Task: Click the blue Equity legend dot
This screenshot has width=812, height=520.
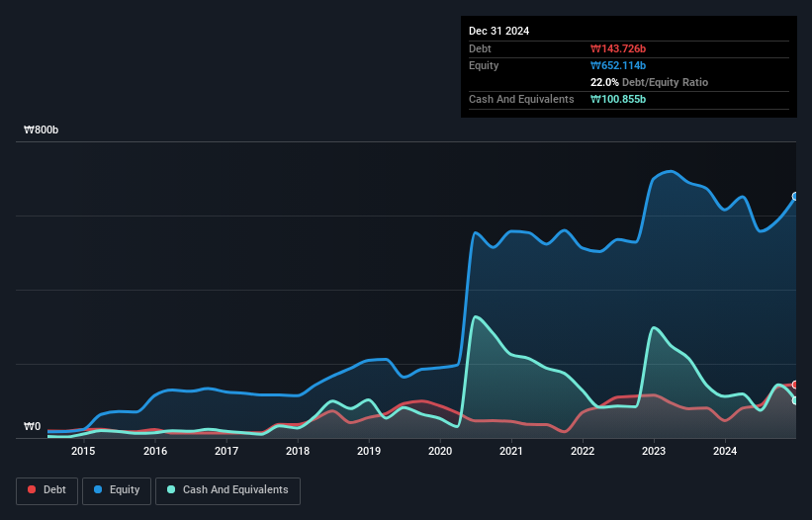Action: tap(98, 489)
